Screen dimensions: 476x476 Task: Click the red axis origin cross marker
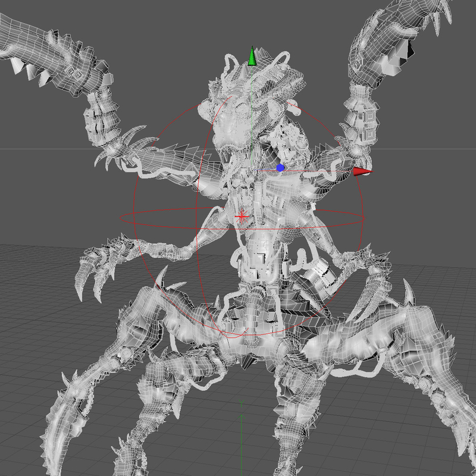pyautogui.click(x=242, y=217)
